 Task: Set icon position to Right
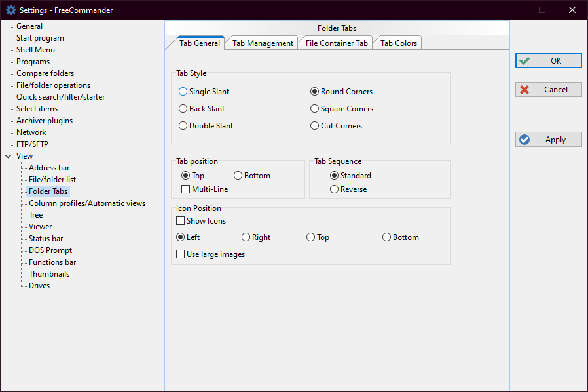point(246,237)
